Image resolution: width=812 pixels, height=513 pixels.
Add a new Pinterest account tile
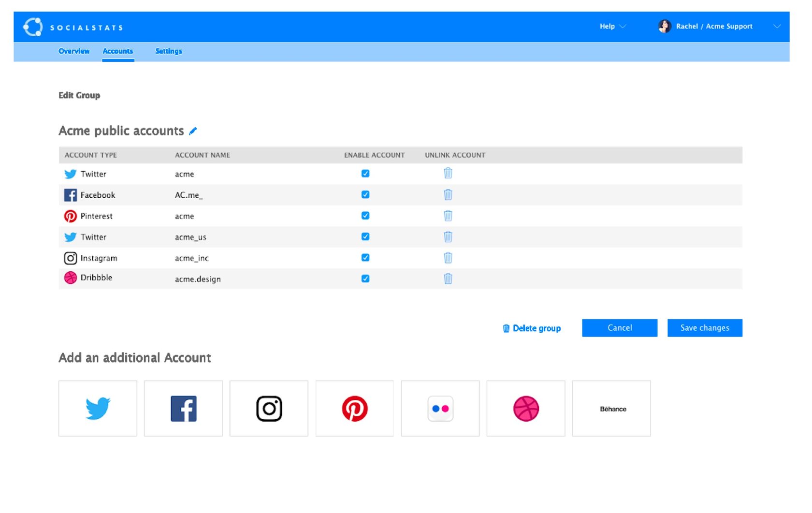click(354, 409)
